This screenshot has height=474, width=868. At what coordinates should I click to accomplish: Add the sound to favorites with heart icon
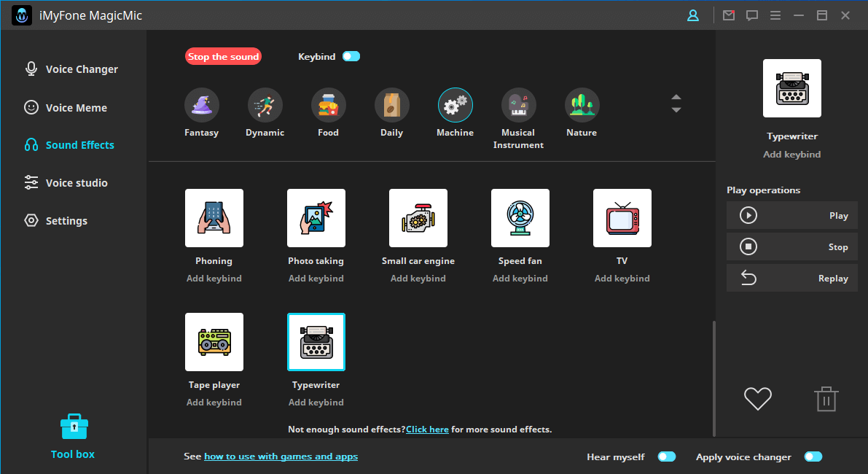[758, 399]
